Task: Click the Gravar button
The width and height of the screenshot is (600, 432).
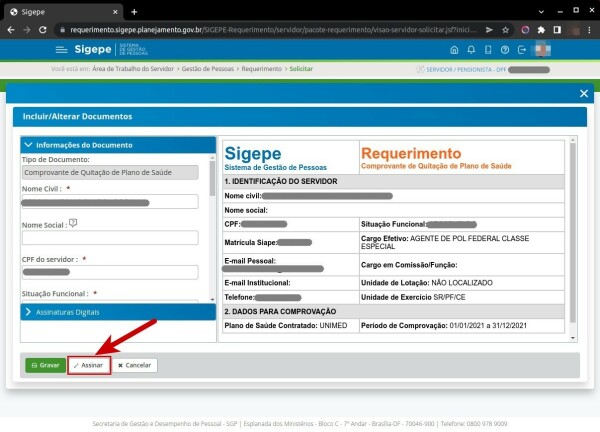Action: click(46, 365)
